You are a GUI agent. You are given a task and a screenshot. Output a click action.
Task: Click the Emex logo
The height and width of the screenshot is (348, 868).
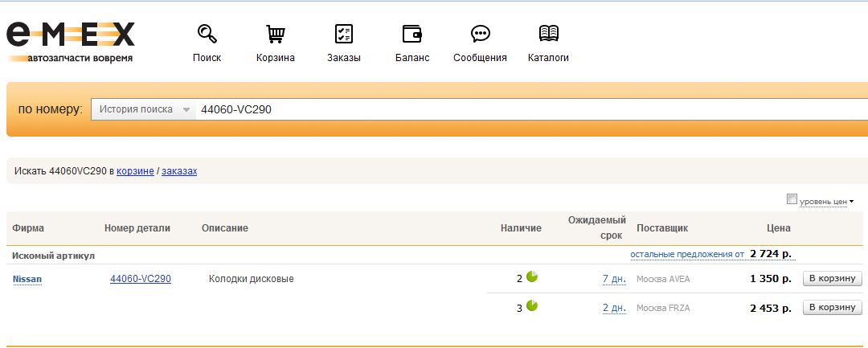pos(70,42)
